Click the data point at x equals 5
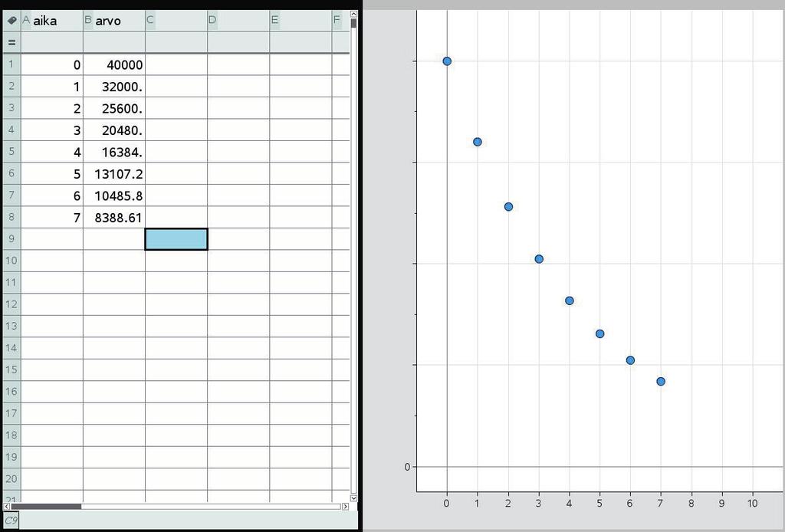Screen dimensions: 785x532 [x=599, y=333]
